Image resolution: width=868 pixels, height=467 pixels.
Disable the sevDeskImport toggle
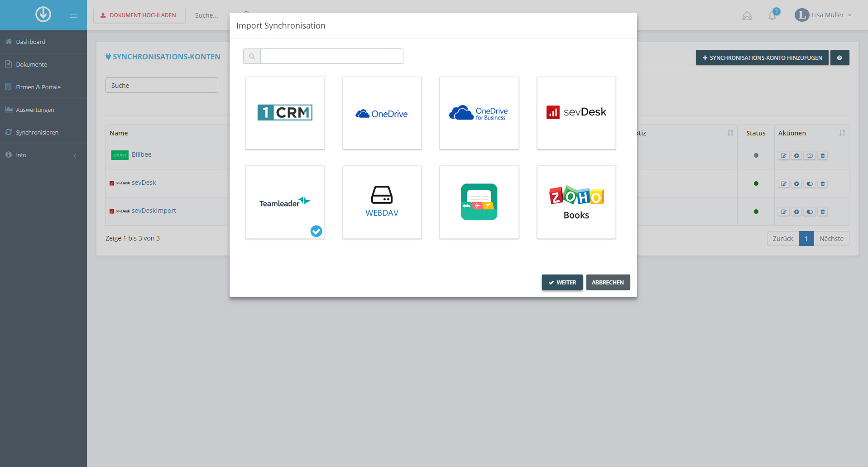(x=810, y=212)
